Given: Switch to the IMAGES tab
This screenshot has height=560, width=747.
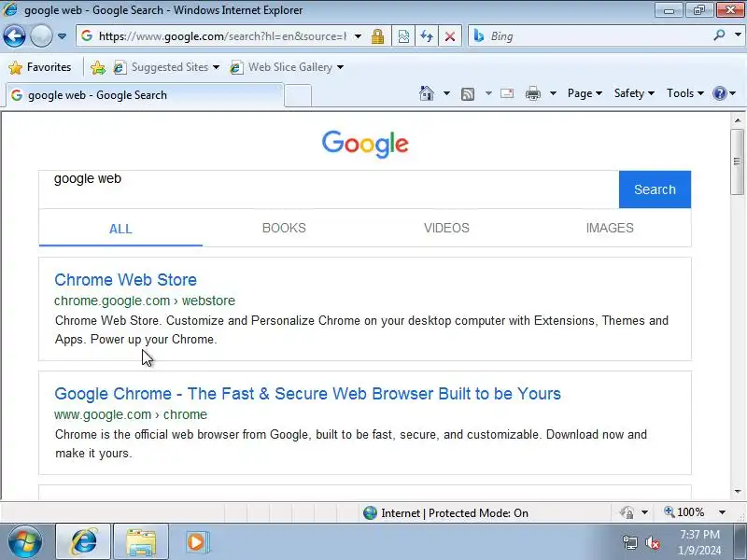Looking at the screenshot, I should pyautogui.click(x=610, y=228).
